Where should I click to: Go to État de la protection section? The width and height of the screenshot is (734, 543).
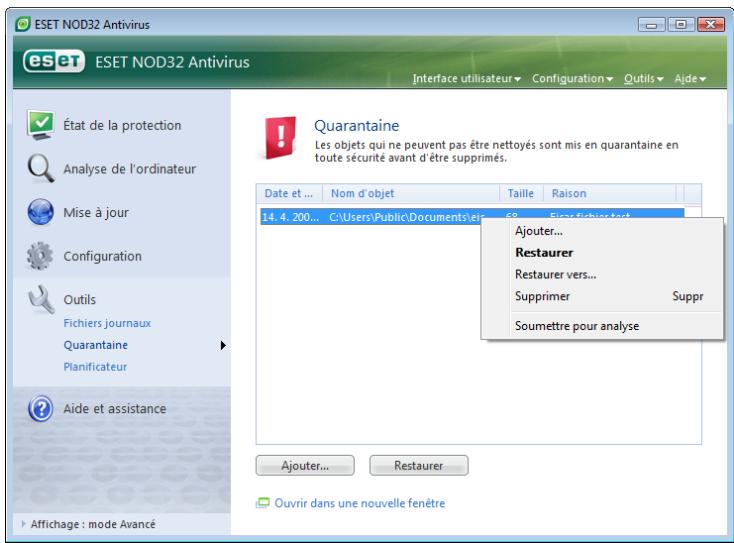click(x=122, y=125)
